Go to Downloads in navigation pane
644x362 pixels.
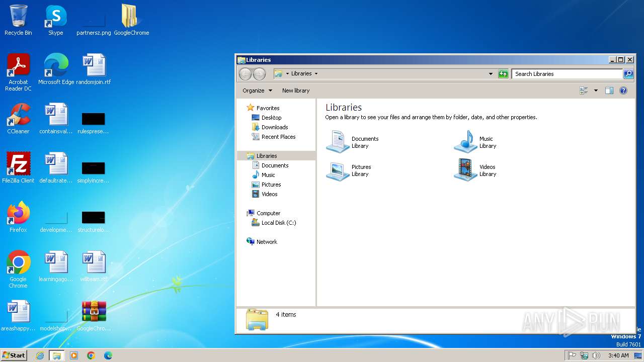tap(275, 127)
